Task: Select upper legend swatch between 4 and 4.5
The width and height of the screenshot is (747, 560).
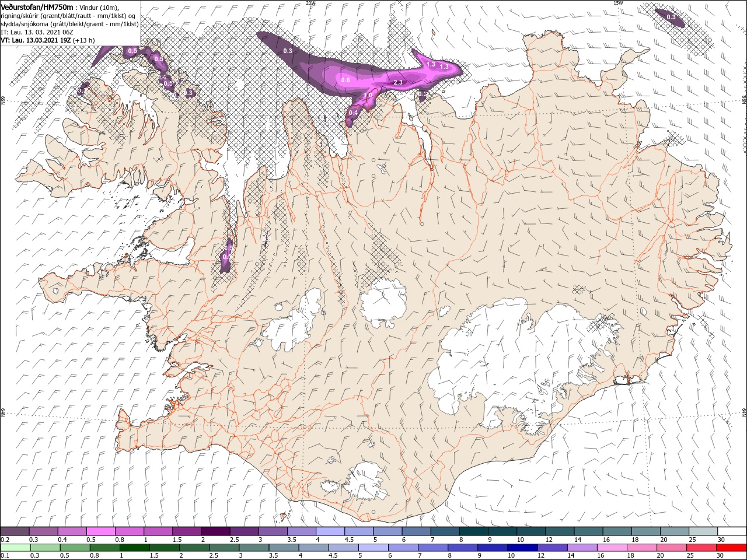Action: (x=330, y=531)
